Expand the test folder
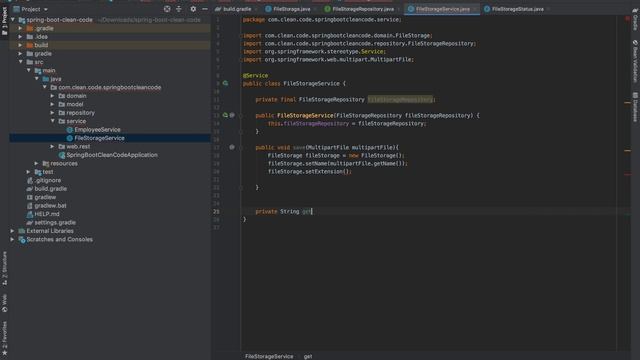Viewport: 640px width, 360px height. (x=29, y=172)
